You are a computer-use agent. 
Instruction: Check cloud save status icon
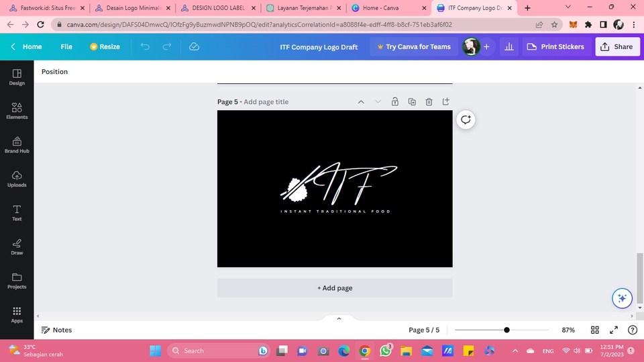(194, 46)
